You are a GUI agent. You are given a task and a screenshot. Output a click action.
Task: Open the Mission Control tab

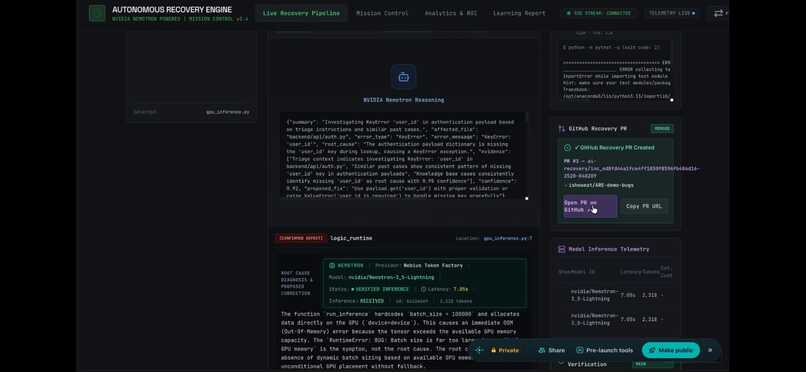[x=382, y=13]
